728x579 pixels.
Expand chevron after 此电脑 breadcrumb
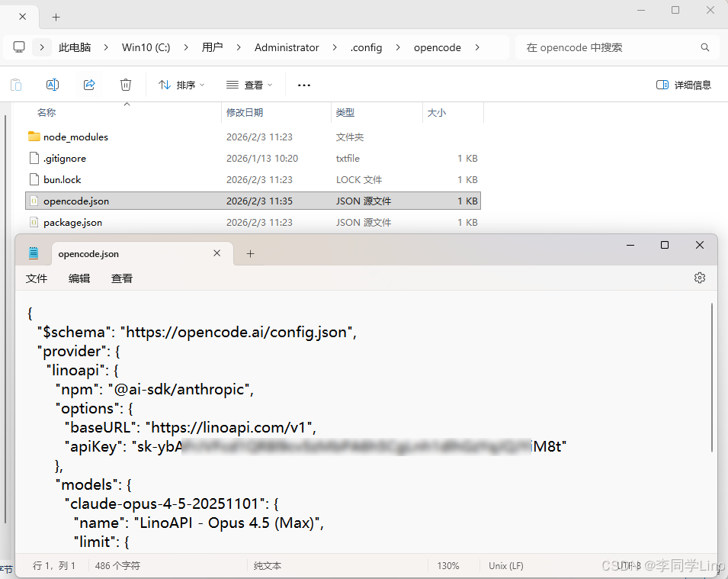(x=106, y=47)
